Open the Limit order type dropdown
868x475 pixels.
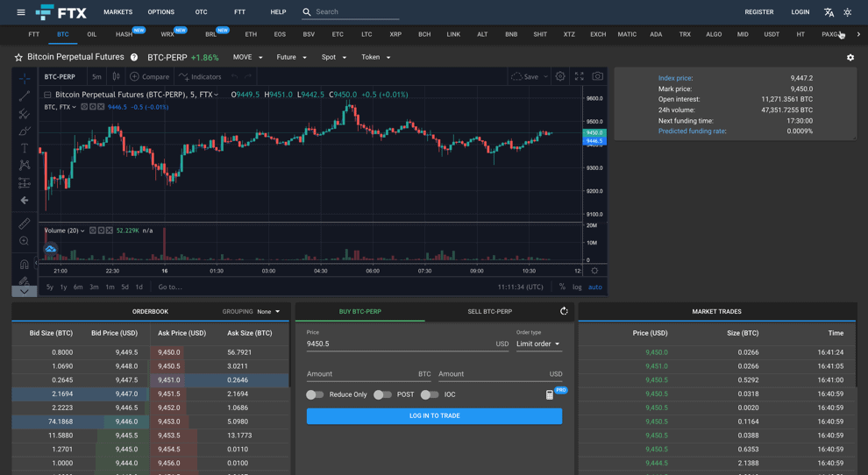pyautogui.click(x=538, y=344)
